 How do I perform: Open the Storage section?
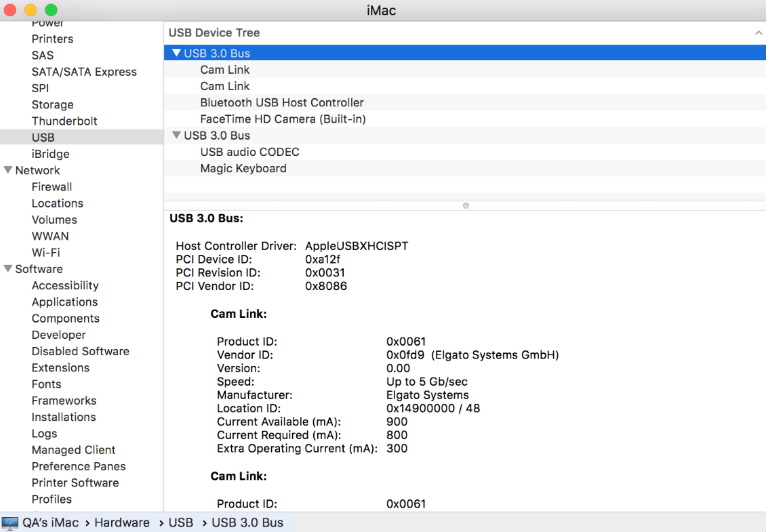click(52, 104)
